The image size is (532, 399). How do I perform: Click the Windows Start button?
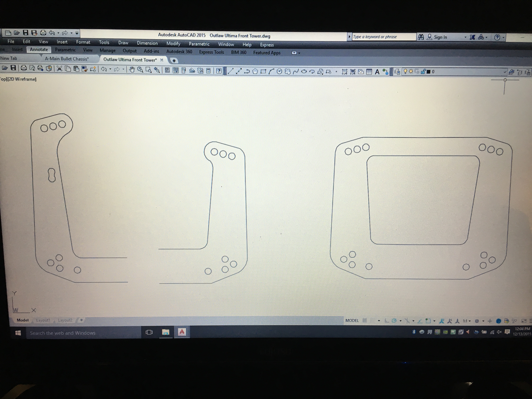(18, 333)
